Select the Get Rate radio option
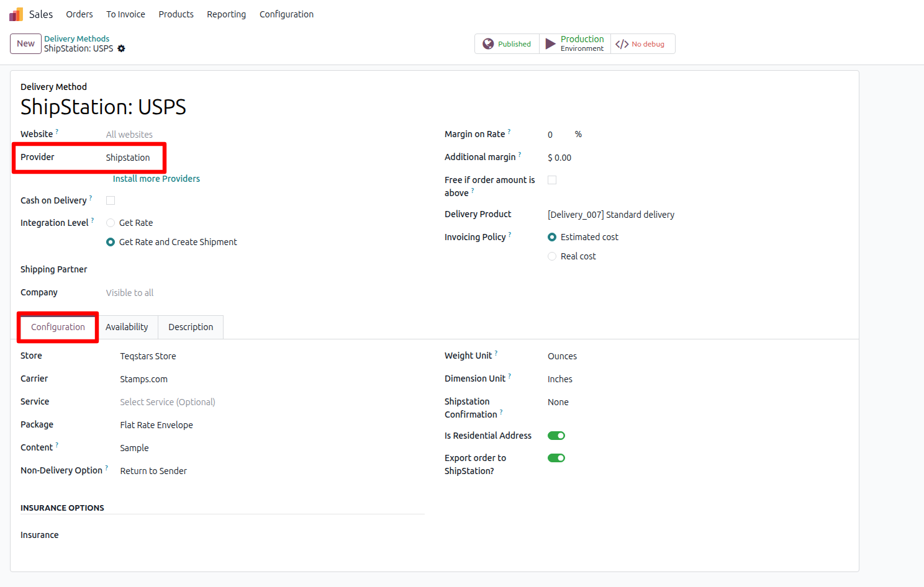The height and width of the screenshot is (587, 924). pos(111,223)
